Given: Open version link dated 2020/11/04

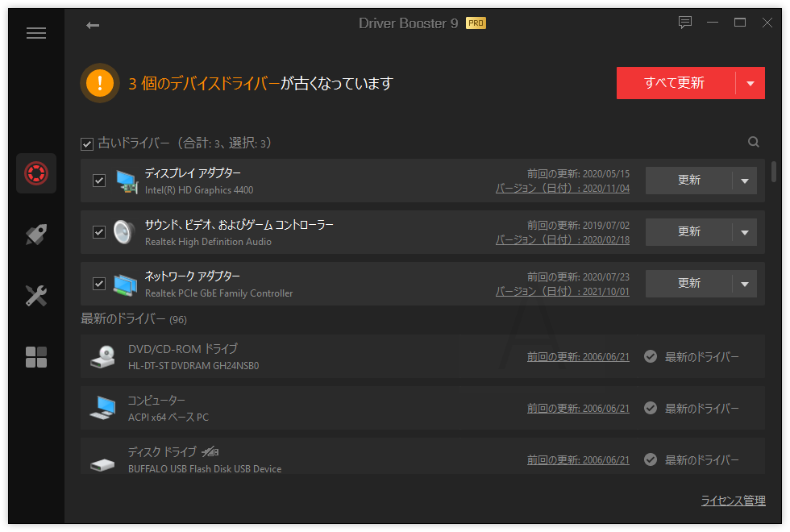Looking at the screenshot, I should (563, 189).
